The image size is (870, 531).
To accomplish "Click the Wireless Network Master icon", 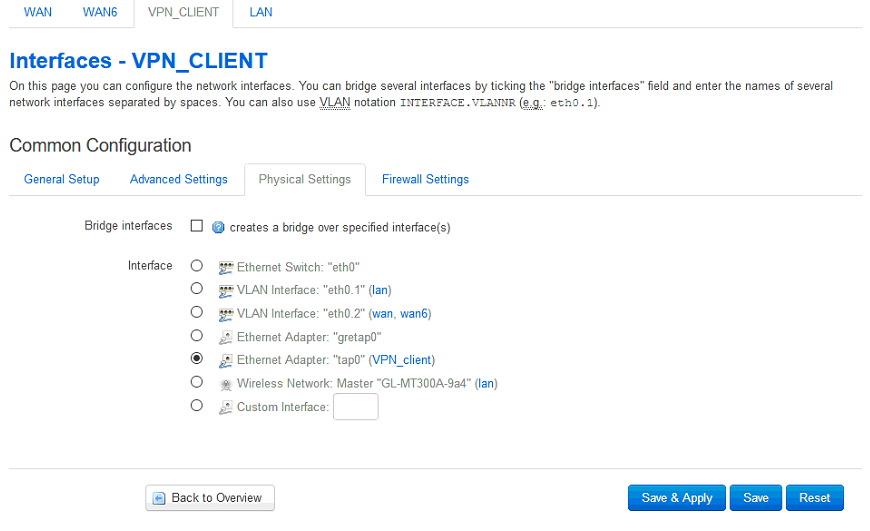I will (225, 384).
